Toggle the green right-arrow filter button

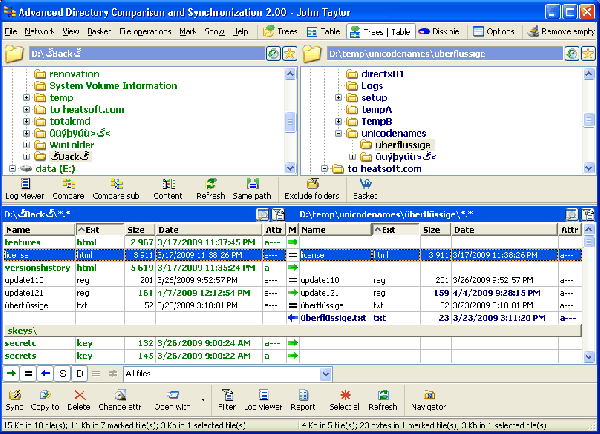pyautogui.click(x=11, y=373)
